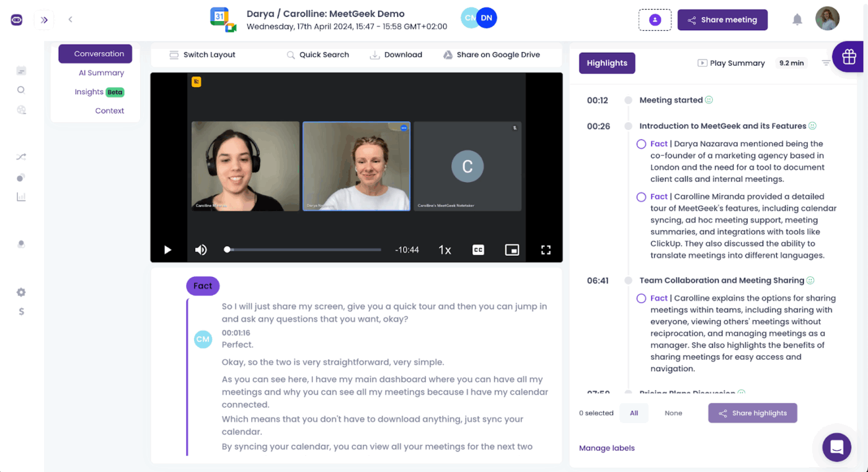The image size is (868, 472).
Task: Click the Share meeting button
Action: point(722,20)
